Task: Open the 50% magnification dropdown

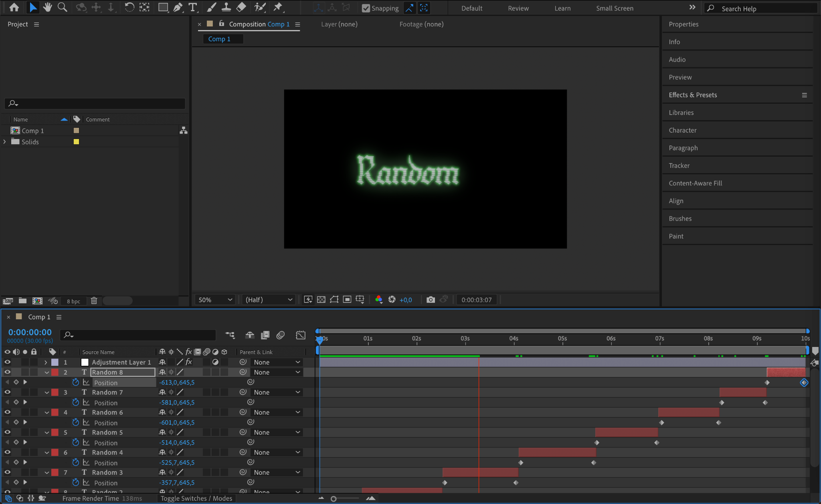Action: point(215,300)
